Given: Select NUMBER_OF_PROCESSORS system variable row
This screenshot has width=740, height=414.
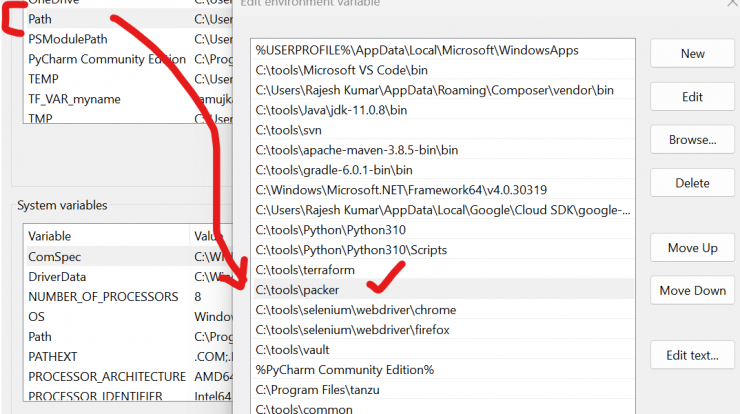Looking at the screenshot, I should pyautogui.click(x=128, y=296).
